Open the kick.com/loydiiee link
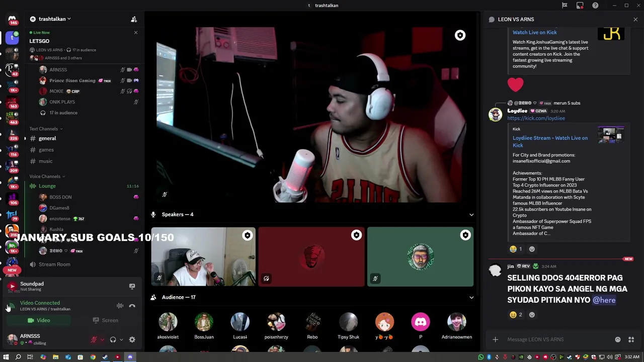This screenshot has height=362, width=644. point(536,118)
